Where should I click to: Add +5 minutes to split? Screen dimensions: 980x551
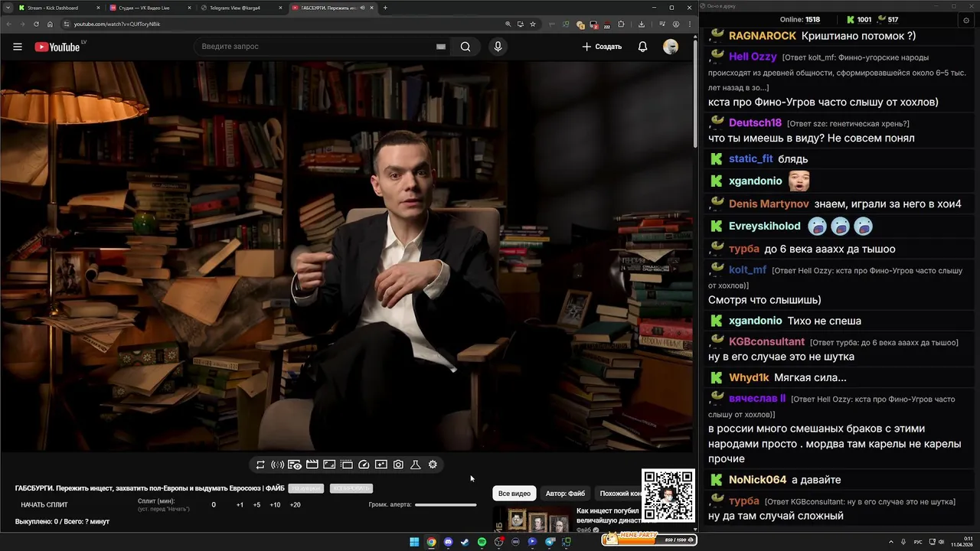pos(256,504)
